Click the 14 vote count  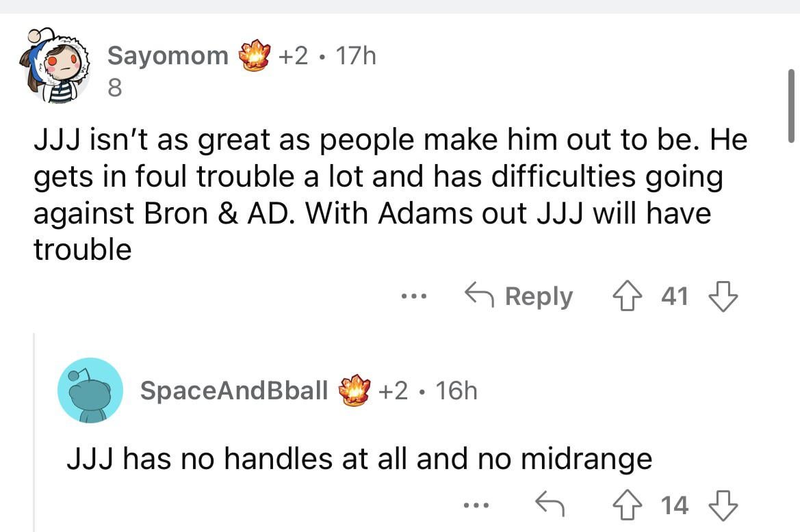tap(675, 505)
